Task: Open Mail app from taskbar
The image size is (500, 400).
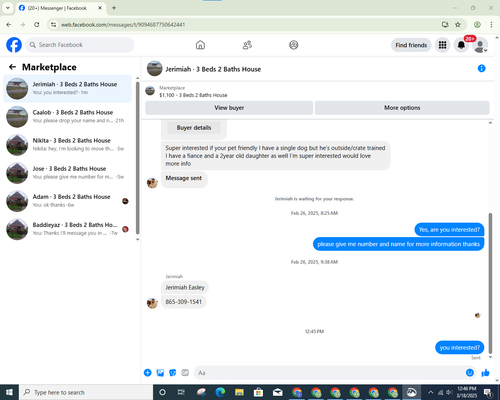Action: pos(277,392)
